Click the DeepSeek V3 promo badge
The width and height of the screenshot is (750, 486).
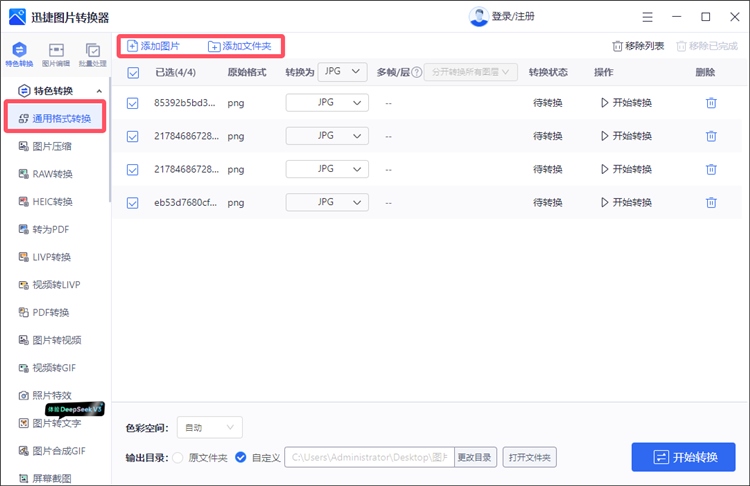[x=75, y=409]
